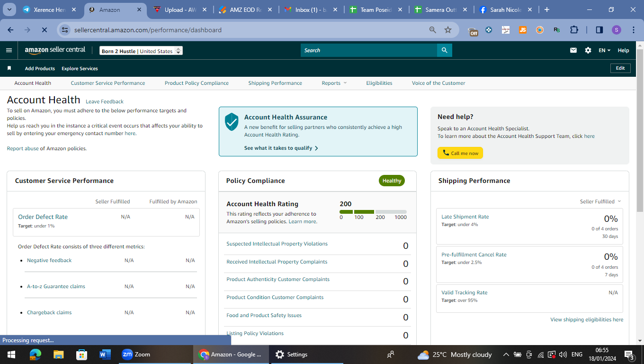Open the Chrome profile avatar S
The image size is (644, 364).
[x=616, y=30]
